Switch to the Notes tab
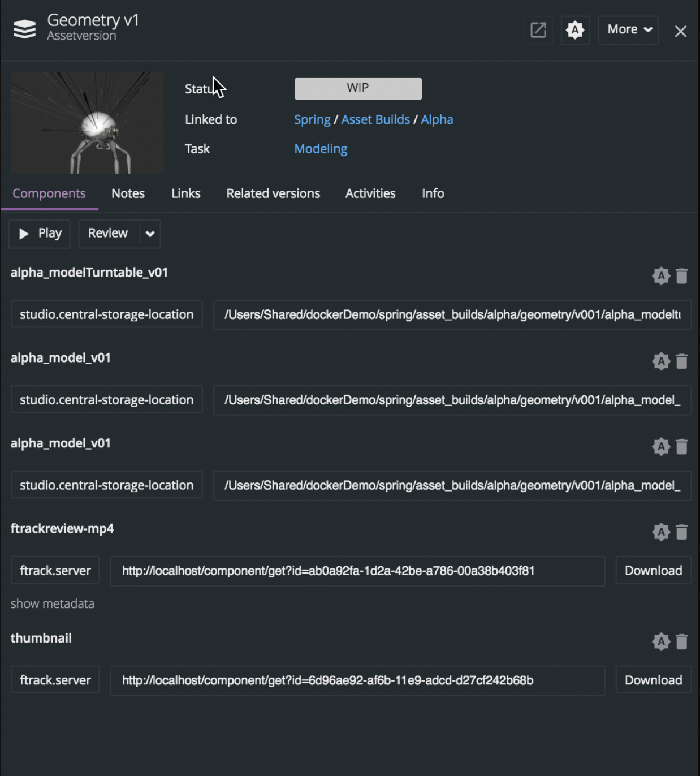Viewport: 700px width, 776px height. 128,193
